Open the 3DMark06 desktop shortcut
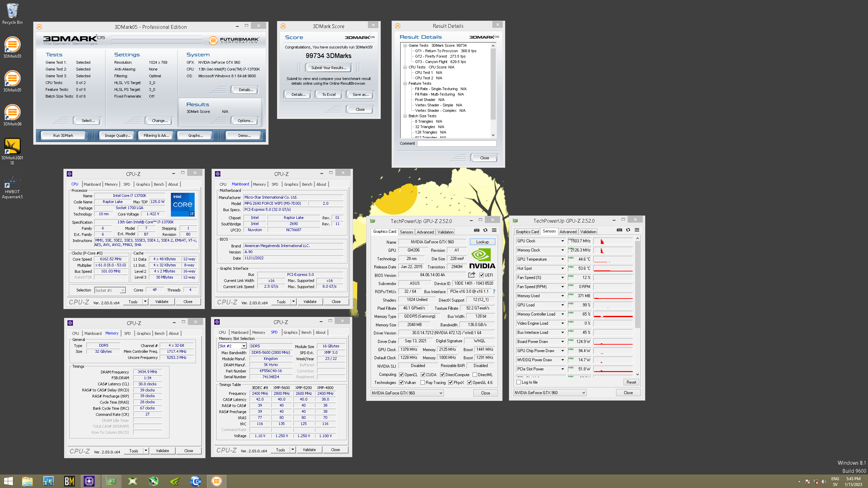 point(12,115)
